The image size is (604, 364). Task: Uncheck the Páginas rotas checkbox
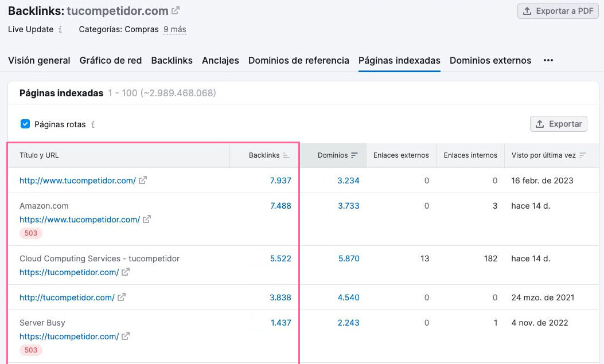25,124
